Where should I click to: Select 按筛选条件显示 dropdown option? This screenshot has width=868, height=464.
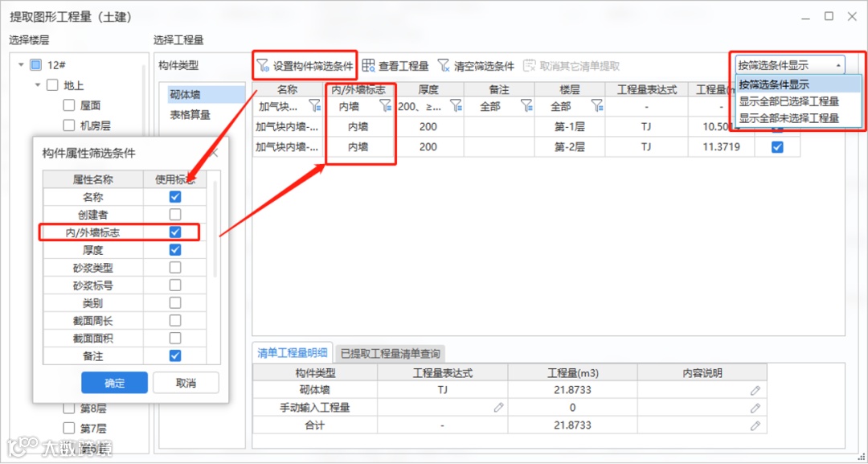click(798, 84)
